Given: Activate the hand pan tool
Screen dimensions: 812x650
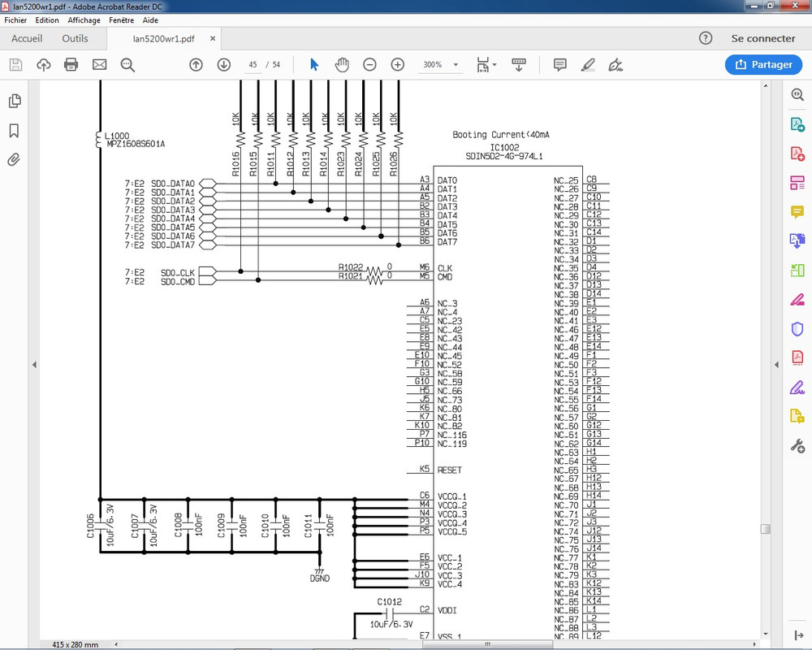Looking at the screenshot, I should [x=342, y=65].
